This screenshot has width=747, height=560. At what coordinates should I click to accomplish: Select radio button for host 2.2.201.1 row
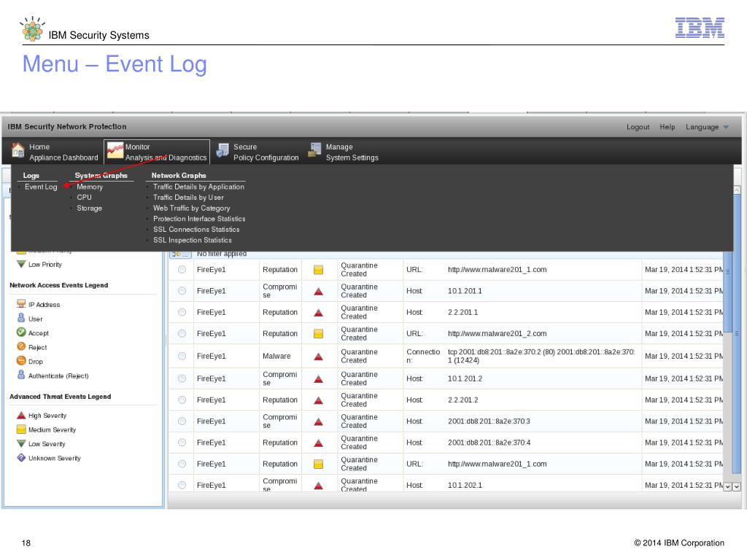click(x=182, y=312)
